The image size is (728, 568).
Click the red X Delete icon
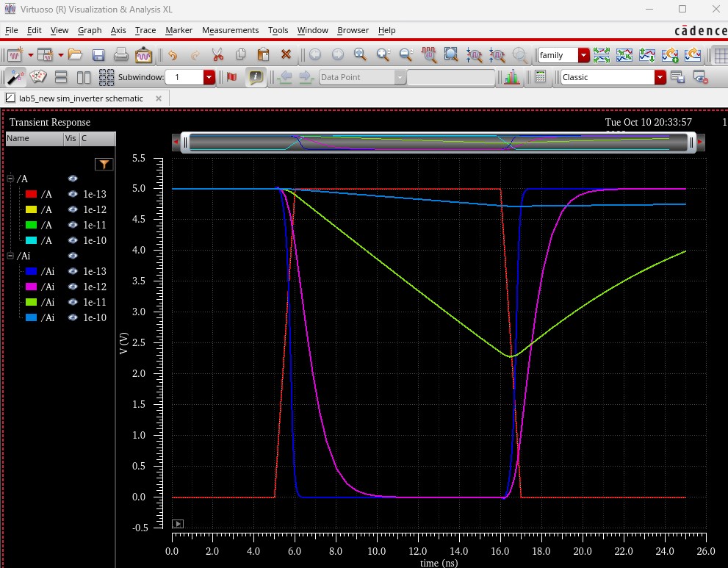(x=286, y=55)
